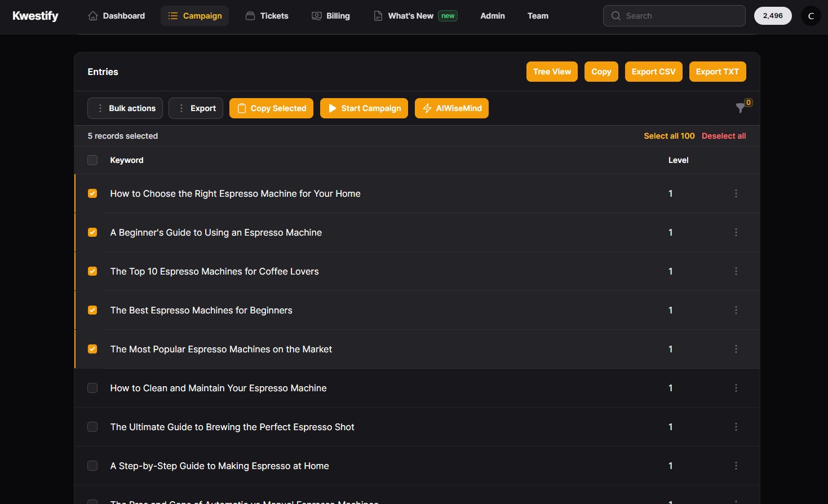The image size is (828, 504).
Task: Check 'A Step-by-Step Guide to Making Espresso at Home'
Action: 92,466
